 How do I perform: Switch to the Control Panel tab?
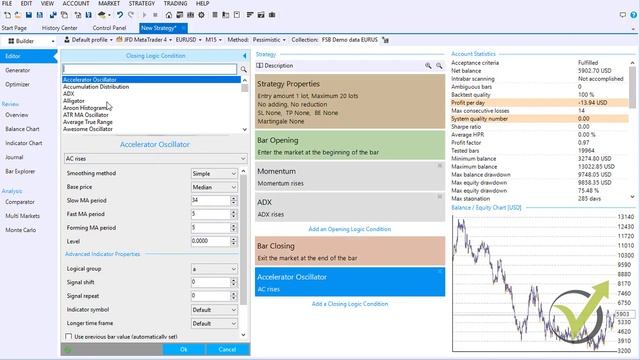point(109,28)
